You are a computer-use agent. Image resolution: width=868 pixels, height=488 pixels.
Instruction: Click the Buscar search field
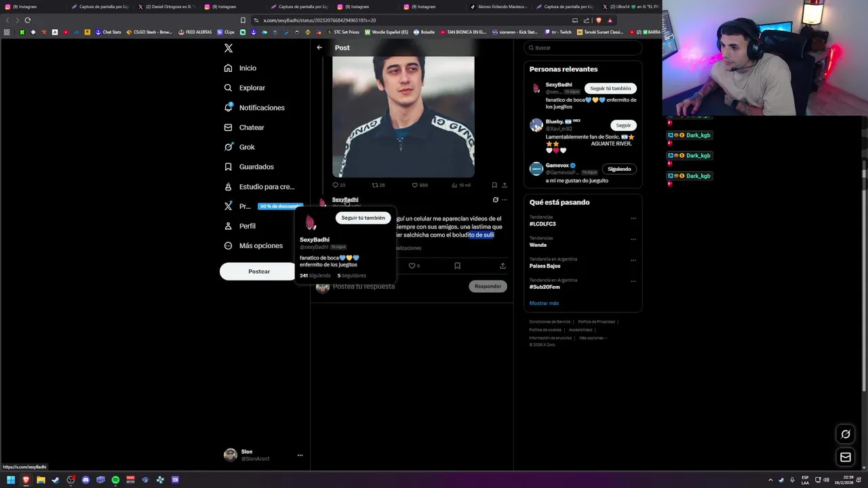click(x=583, y=47)
